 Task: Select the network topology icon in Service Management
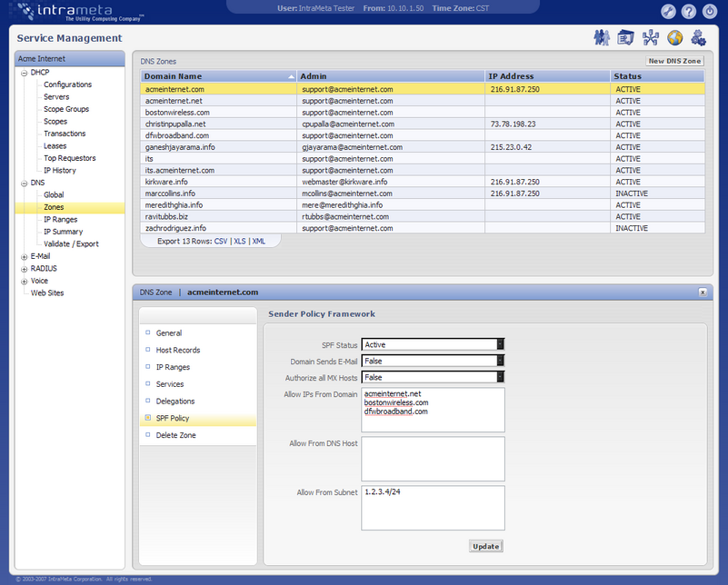coord(651,37)
